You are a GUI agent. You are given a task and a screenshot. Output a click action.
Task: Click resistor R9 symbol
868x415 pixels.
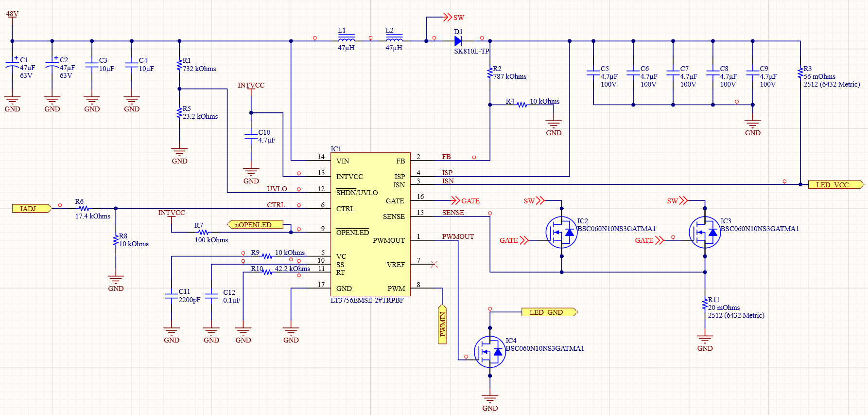267,256
